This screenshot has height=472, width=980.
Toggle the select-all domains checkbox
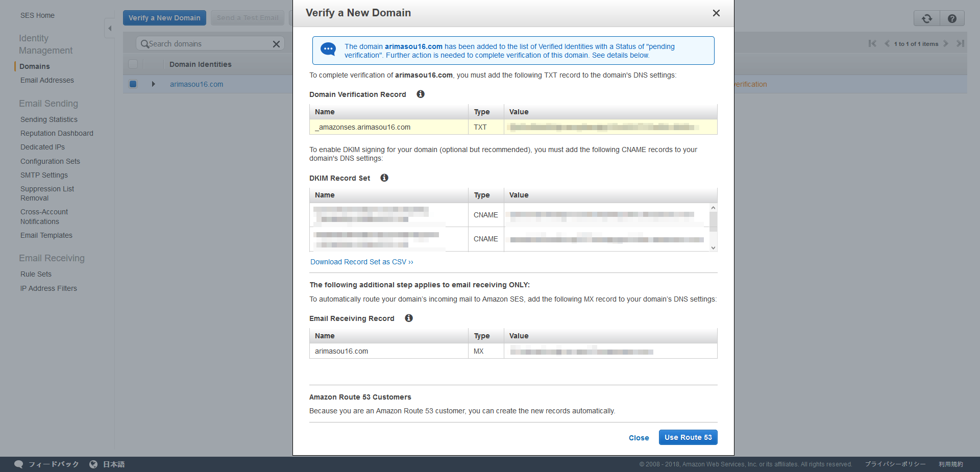[133, 64]
